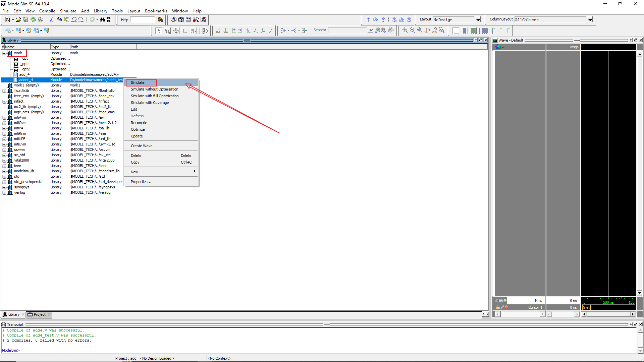Toggle Select Mode arrow button

tap(159, 31)
